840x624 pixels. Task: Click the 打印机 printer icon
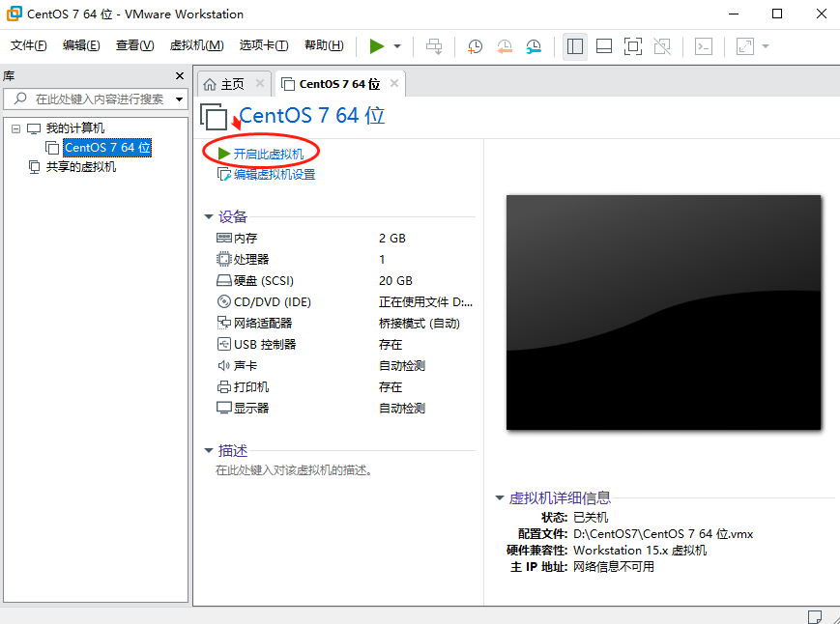[x=223, y=387]
